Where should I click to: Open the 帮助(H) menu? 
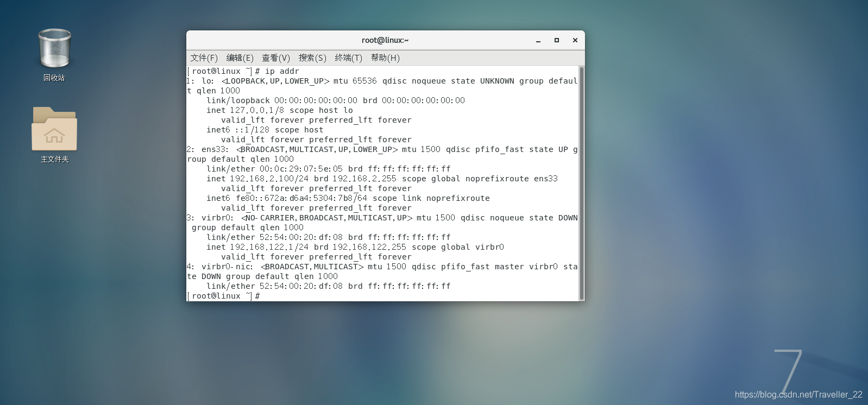[385, 58]
